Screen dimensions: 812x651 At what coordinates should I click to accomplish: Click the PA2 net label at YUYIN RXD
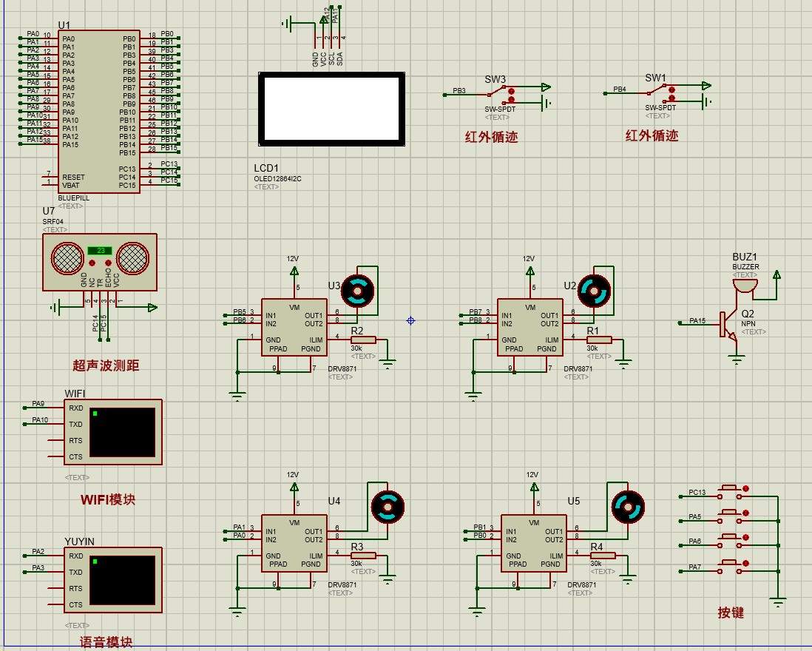[38, 552]
